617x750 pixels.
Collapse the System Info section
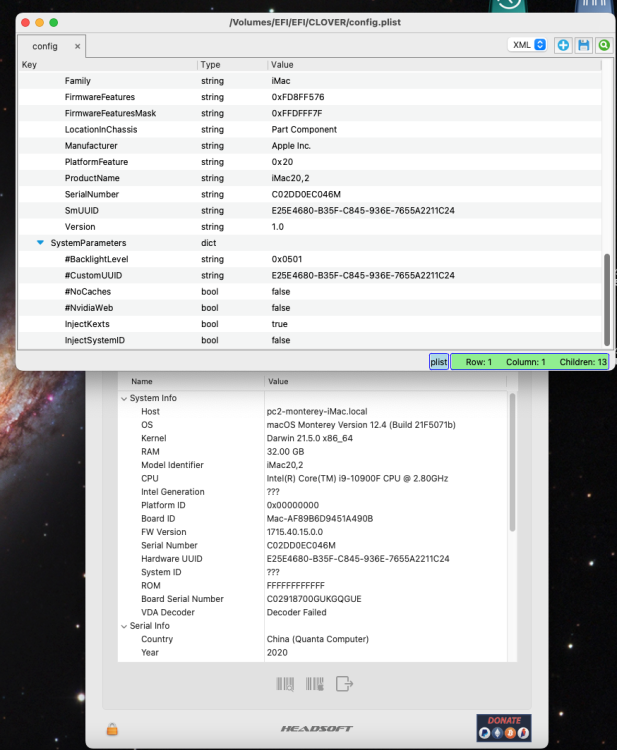tap(124, 398)
